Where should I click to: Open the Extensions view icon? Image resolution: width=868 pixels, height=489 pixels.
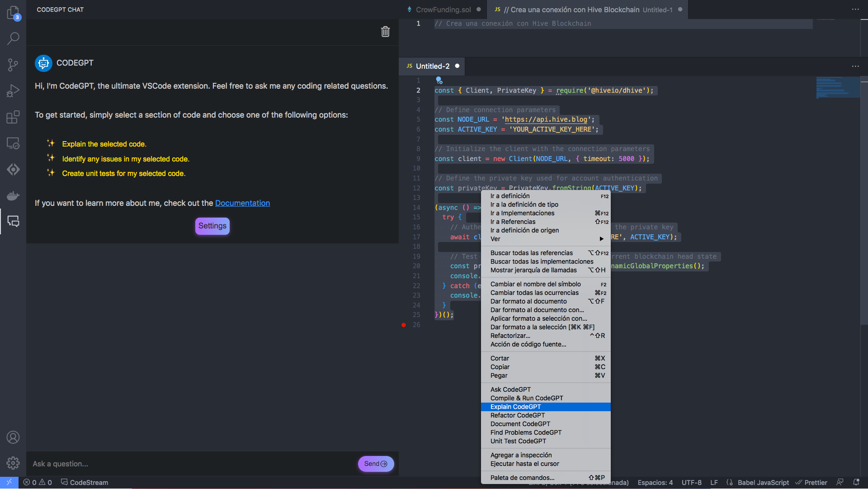(13, 117)
